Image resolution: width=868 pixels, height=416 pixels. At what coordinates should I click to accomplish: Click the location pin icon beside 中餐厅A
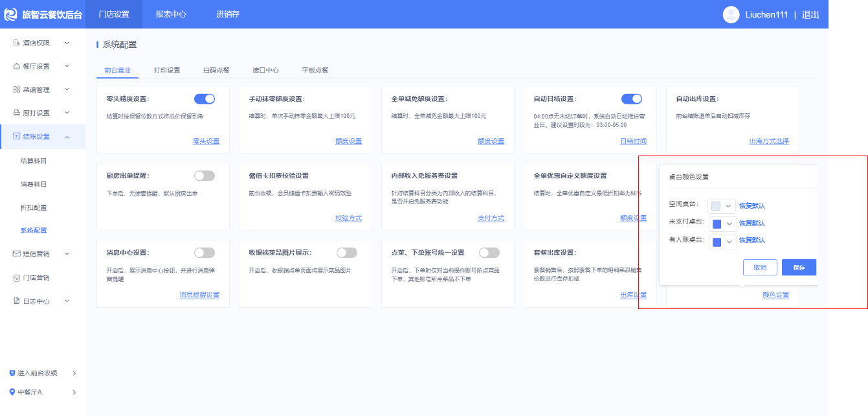tap(12, 392)
